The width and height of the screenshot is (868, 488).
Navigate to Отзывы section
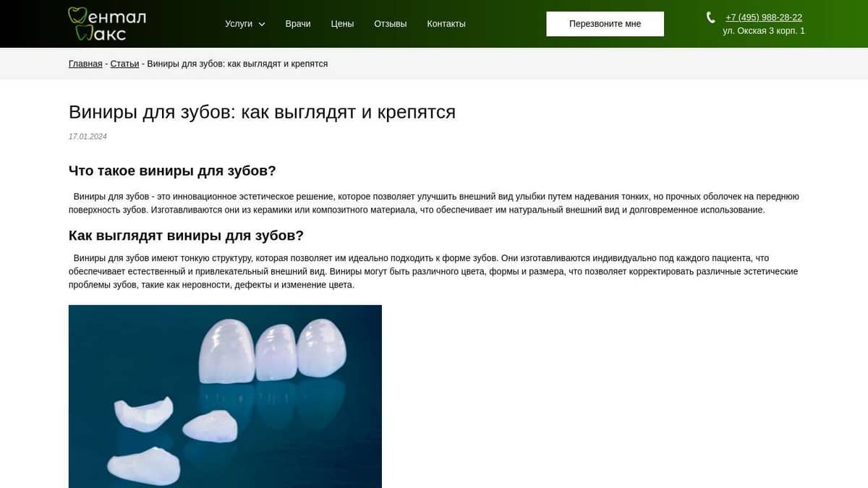pos(390,23)
